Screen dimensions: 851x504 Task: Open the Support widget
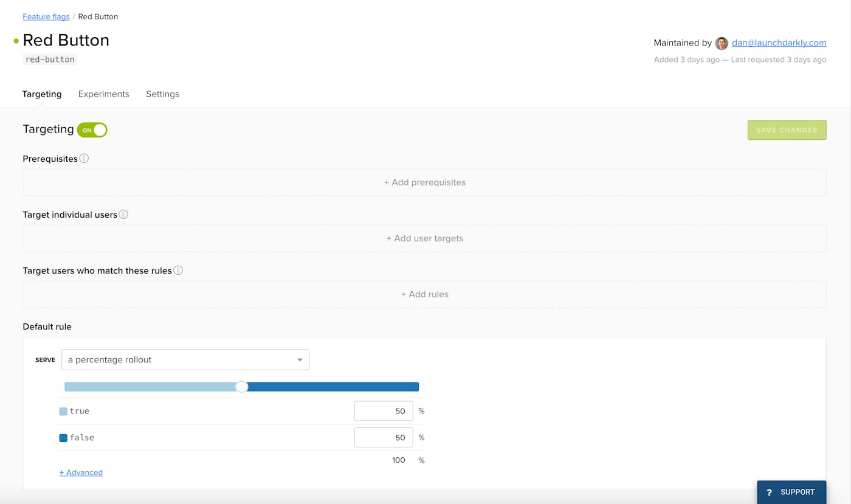pos(791,492)
